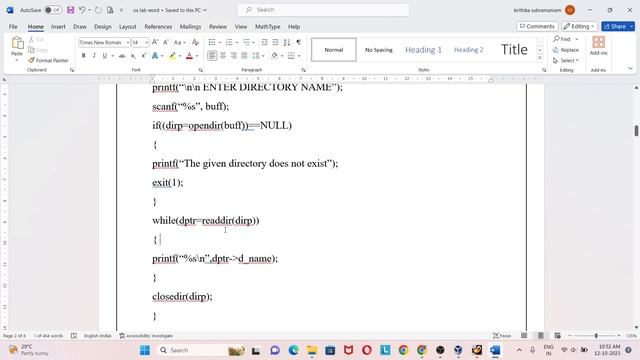Switch to the References tab
This screenshot has height=360, width=640.
pos(158,27)
